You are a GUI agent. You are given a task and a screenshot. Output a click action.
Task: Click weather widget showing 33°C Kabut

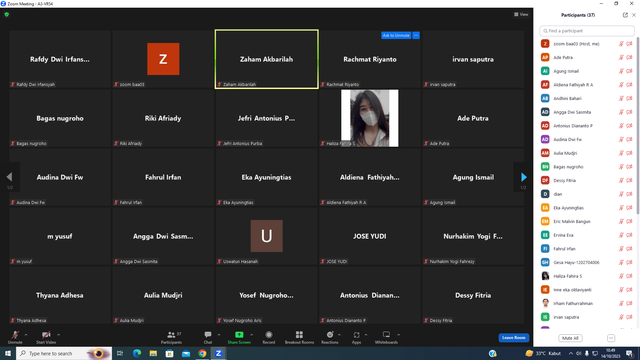point(543,353)
